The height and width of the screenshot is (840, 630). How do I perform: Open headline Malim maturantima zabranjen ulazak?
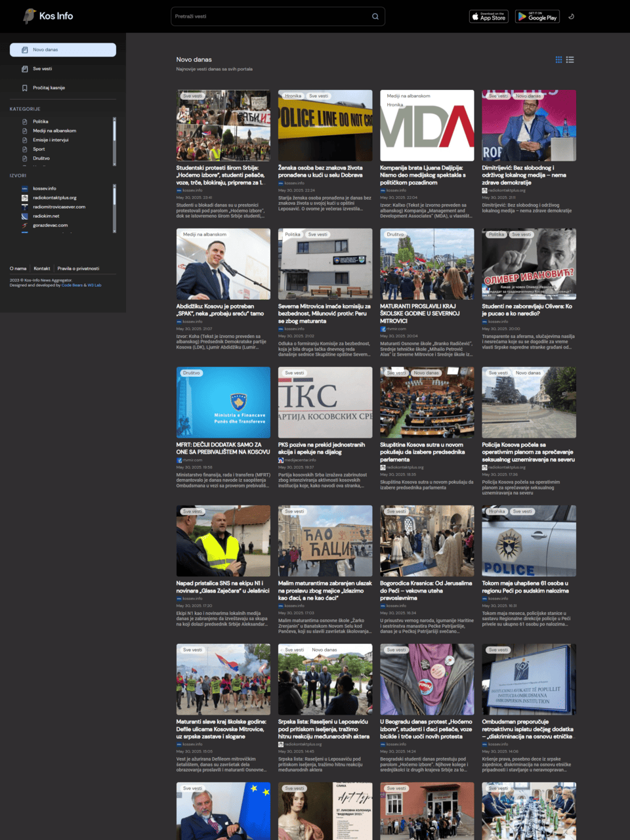pyautogui.click(x=325, y=591)
